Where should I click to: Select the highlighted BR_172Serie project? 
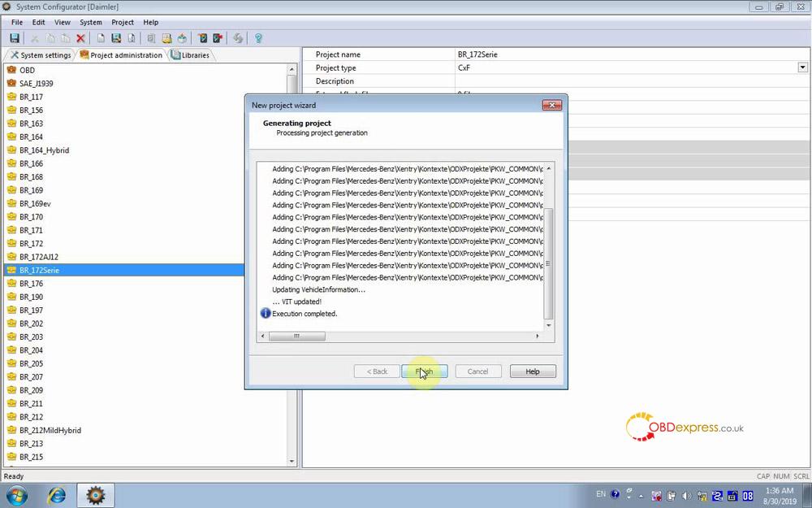[124, 270]
